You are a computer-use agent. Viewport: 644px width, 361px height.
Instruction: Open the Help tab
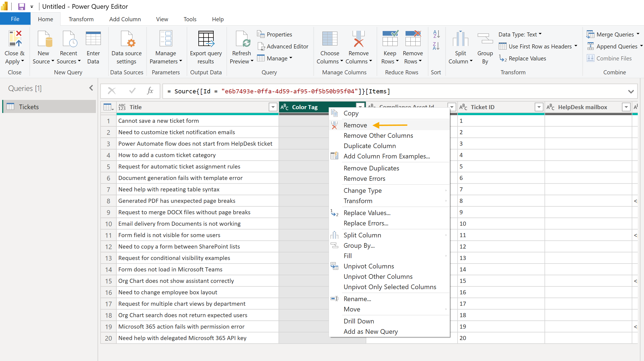[218, 19]
